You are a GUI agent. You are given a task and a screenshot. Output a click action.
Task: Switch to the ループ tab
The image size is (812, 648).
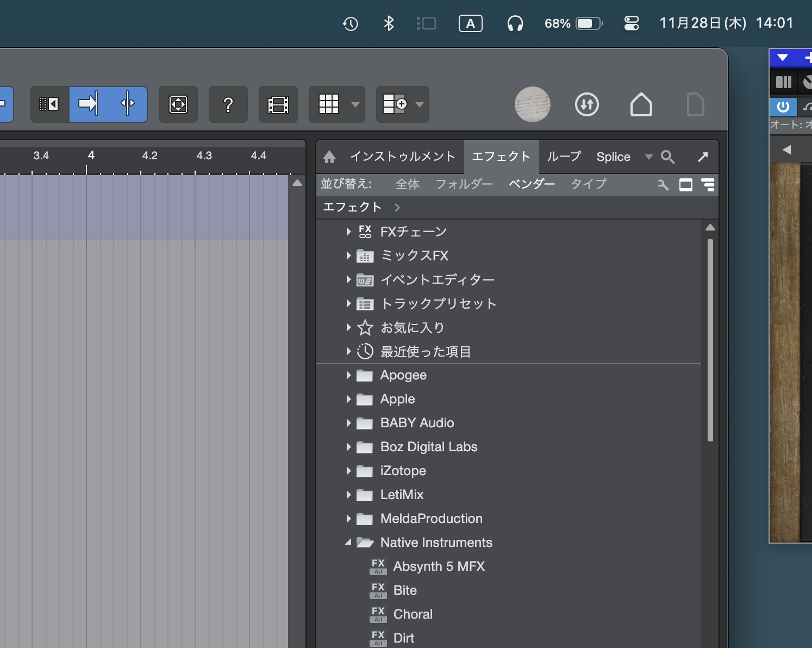564,157
